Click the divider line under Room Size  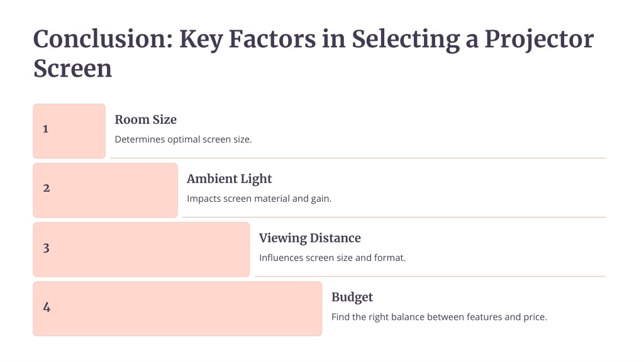(x=358, y=158)
